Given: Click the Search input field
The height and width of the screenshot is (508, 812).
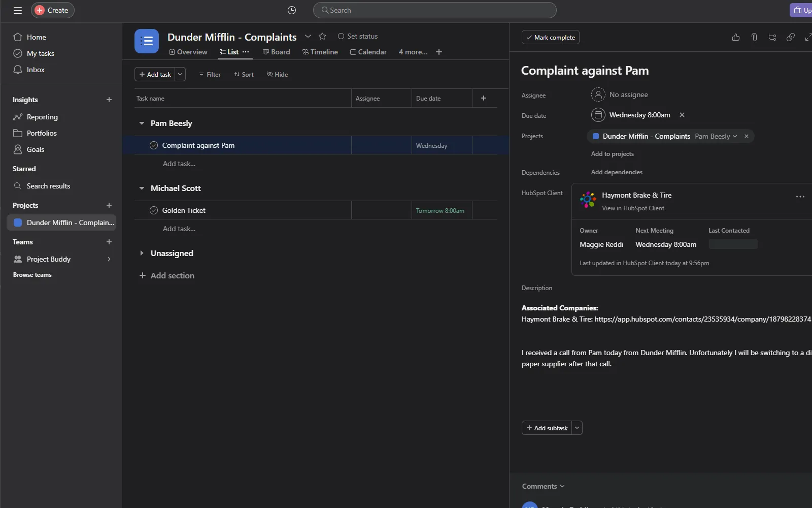Looking at the screenshot, I should tap(435, 10).
